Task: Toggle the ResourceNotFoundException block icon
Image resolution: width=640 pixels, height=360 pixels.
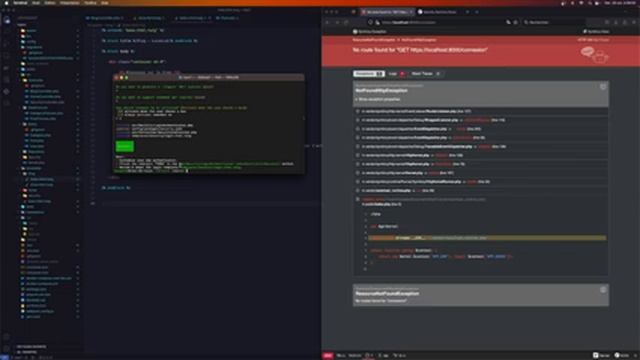Action: click(x=603, y=289)
